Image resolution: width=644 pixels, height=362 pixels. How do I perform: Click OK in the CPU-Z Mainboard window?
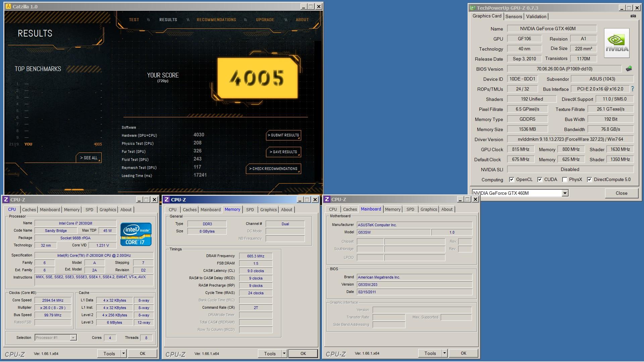pos(464,353)
